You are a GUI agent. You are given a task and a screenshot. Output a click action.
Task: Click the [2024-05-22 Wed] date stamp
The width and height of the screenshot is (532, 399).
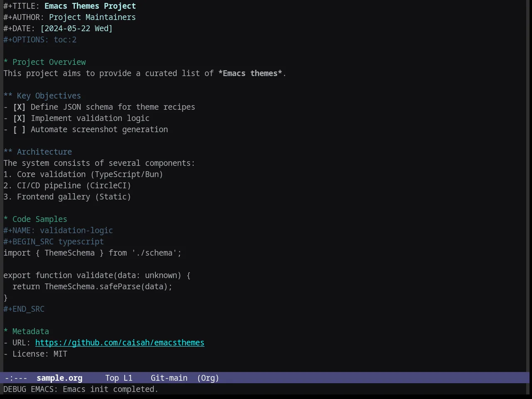click(76, 29)
